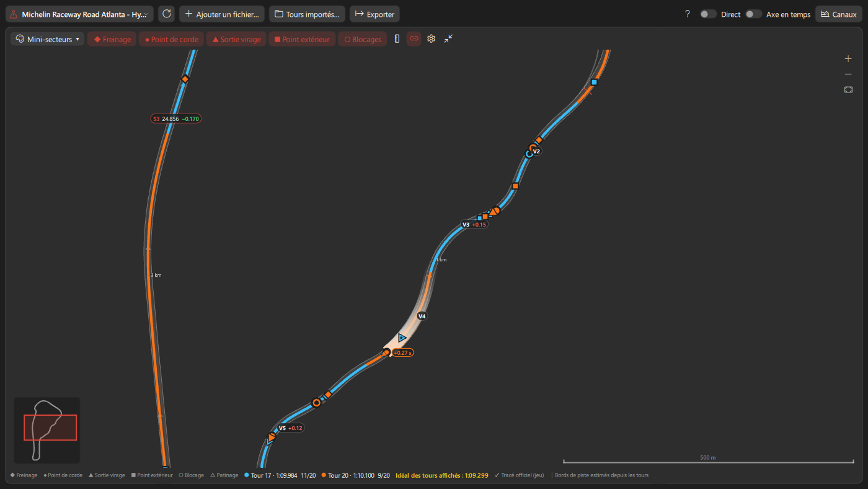This screenshot has height=489, width=868.
Task: Open the map settings gear
Action: point(432,38)
